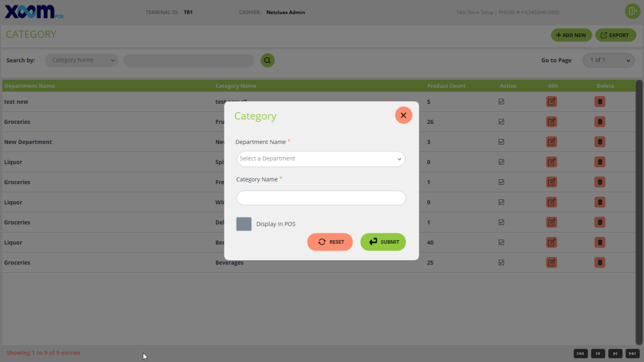The height and width of the screenshot is (362, 644).
Task: Enable the Display In POS checkbox
Action: (x=244, y=224)
